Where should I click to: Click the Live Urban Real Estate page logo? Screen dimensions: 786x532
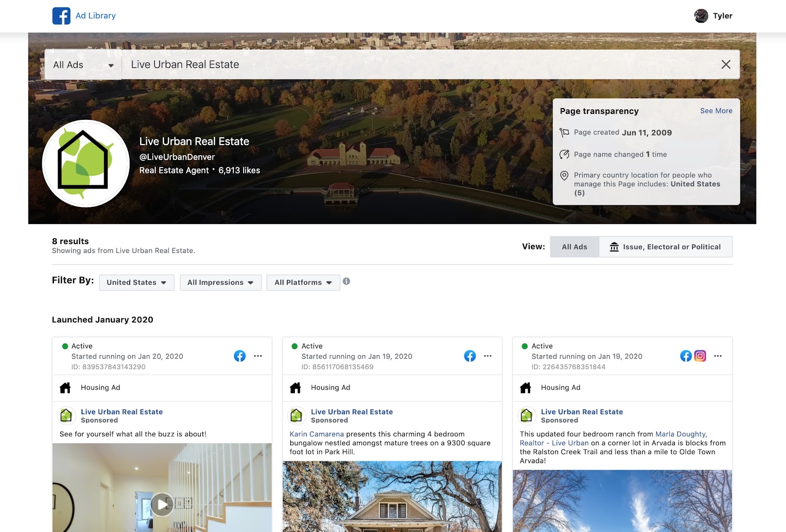[86, 164]
